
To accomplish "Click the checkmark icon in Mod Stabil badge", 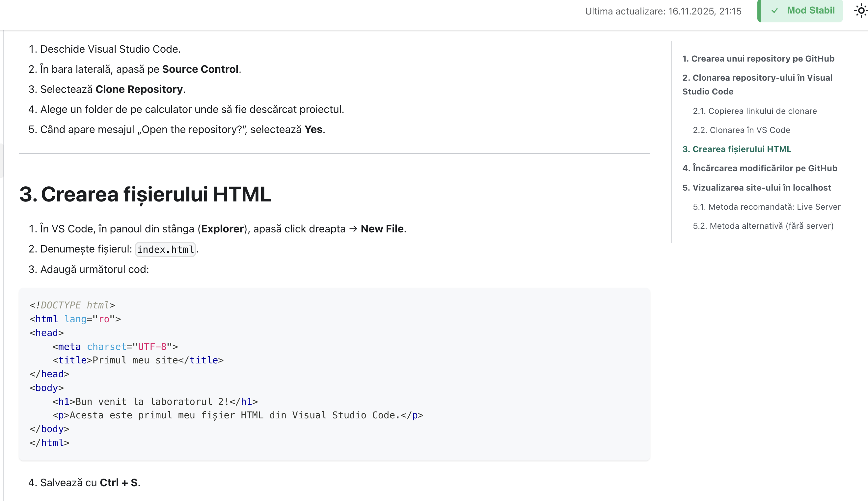I will (774, 11).
